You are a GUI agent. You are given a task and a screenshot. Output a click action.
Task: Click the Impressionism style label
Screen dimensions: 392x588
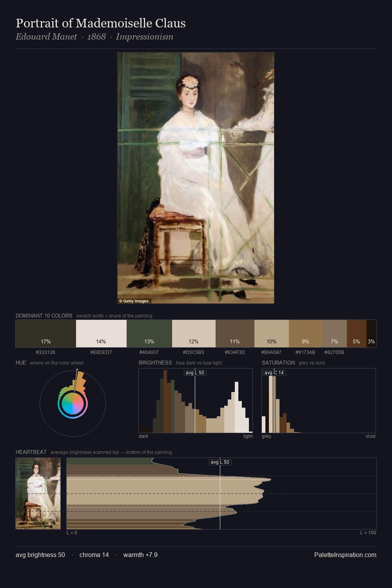click(x=145, y=37)
